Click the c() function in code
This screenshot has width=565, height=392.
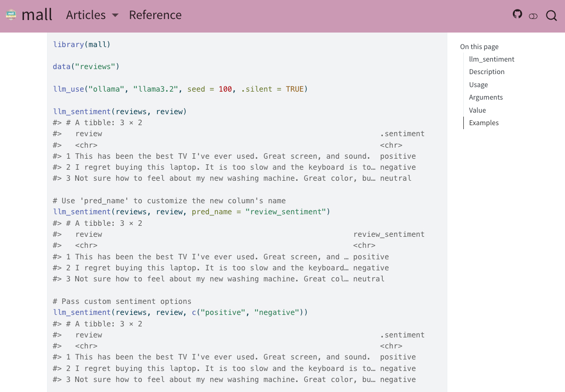[x=194, y=312]
